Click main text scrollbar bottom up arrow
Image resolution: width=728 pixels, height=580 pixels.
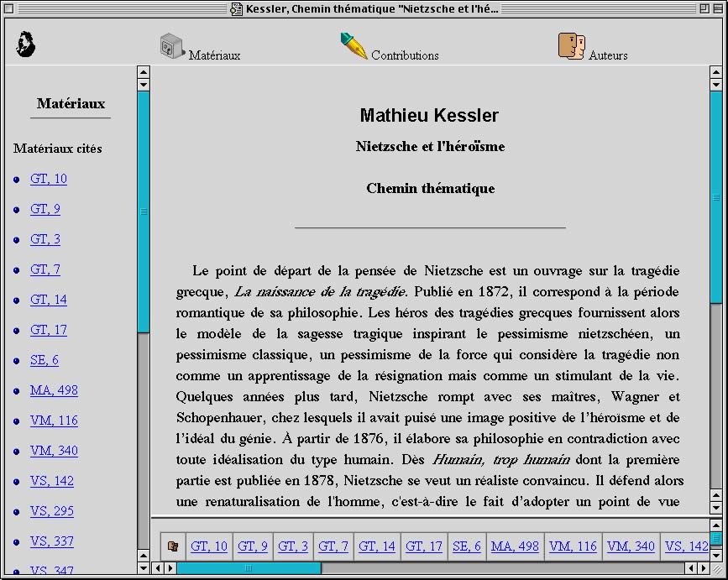(x=716, y=495)
